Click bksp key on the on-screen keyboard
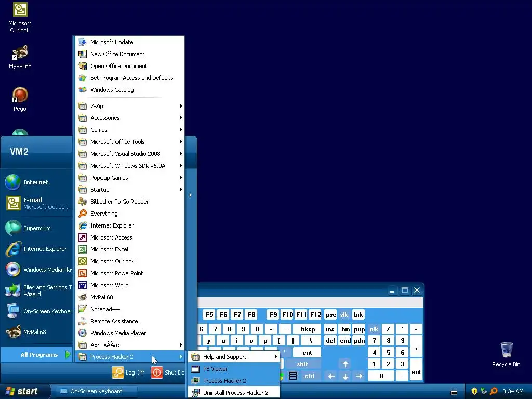532x399 pixels. 308,329
